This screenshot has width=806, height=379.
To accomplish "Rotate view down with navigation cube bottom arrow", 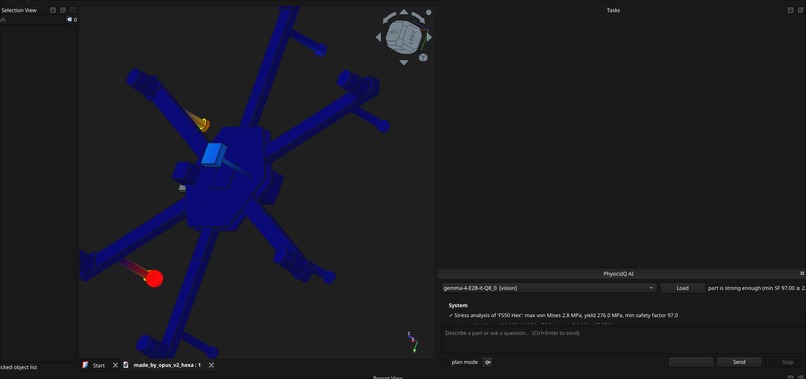I will click(404, 62).
